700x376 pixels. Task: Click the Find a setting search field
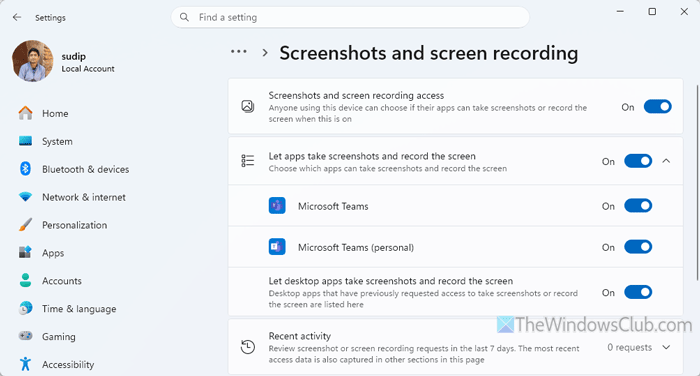click(350, 17)
